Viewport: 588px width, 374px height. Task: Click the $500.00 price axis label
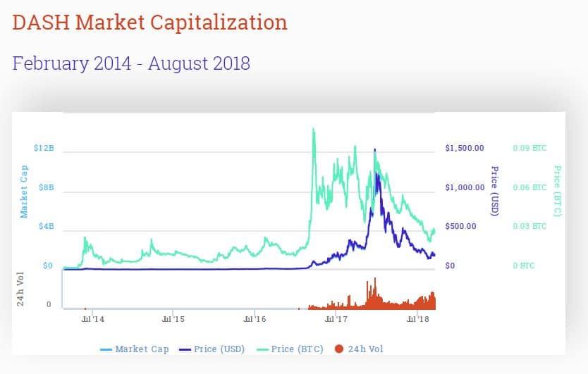pos(465,227)
